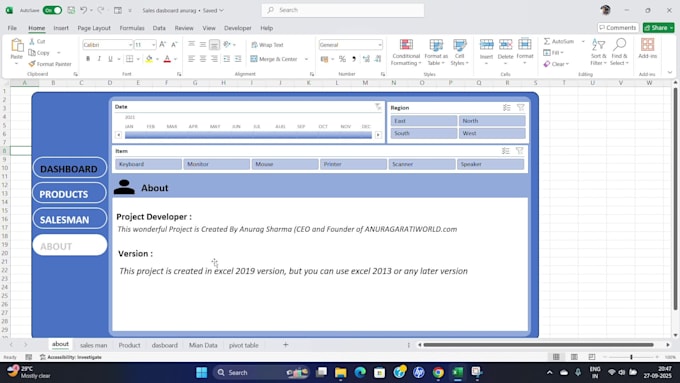Image resolution: width=680 pixels, height=383 pixels.
Task: Click the Save icon in title bar
Action: 71,10
